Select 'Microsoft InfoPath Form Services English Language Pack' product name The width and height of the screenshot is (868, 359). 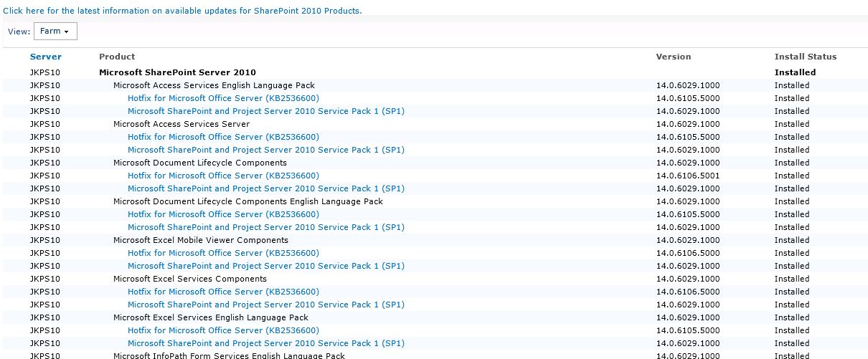tap(230, 355)
